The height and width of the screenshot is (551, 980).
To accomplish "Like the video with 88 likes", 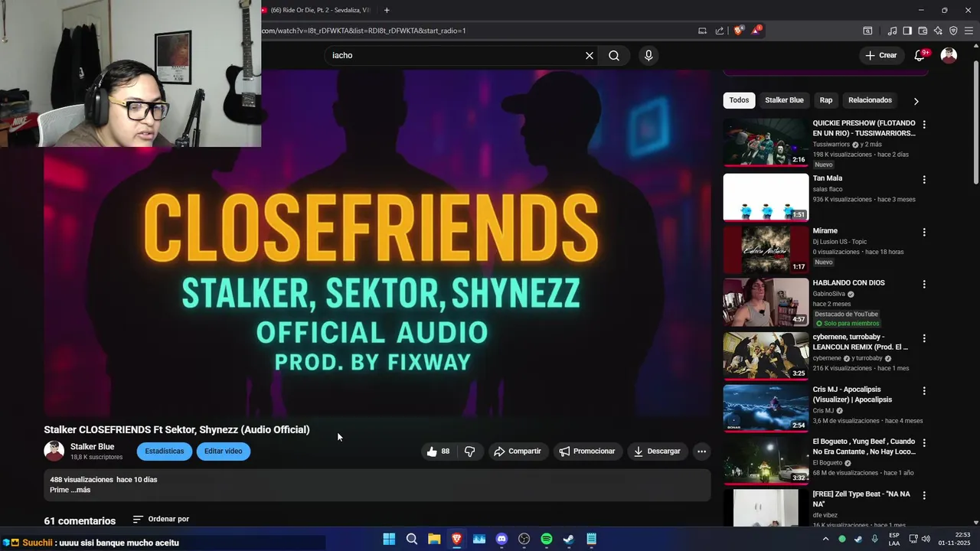I will (439, 452).
